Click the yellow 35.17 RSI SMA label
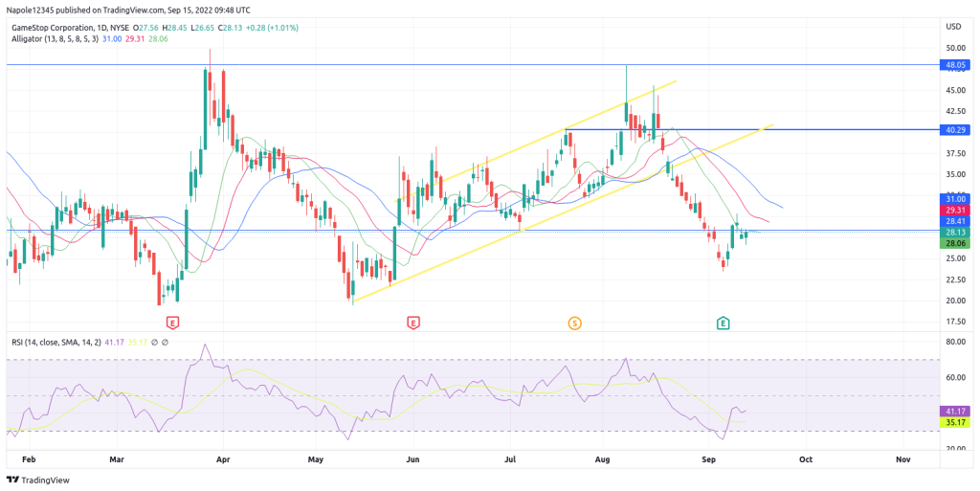This screenshot has height=491, width=980. point(955,422)
